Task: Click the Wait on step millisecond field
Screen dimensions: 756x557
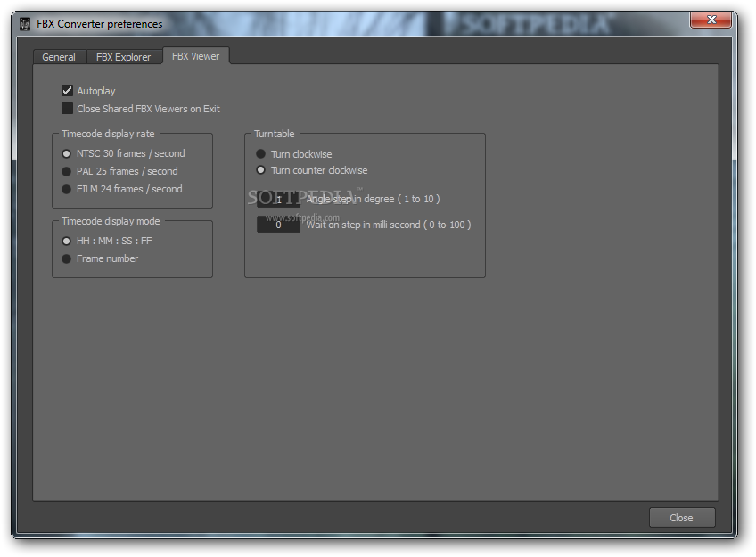Action: click(x=278, y=225)
